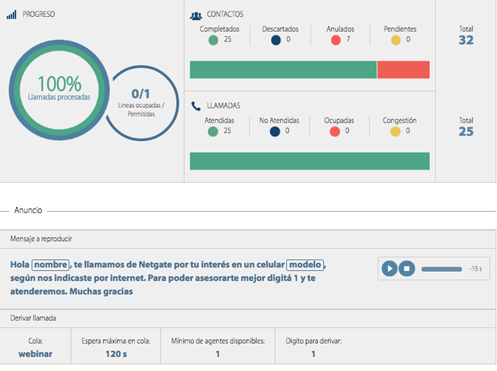Click the audio playback progress bar
Image resolution: width=497 pixels, height=371 pixels.
(x=442, y=269)
